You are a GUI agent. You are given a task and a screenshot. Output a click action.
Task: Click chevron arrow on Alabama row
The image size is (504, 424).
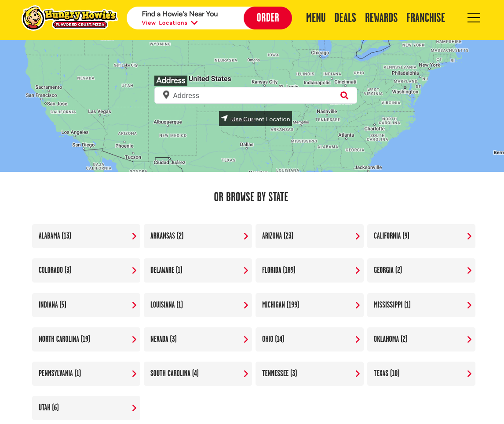coord(134,236)
